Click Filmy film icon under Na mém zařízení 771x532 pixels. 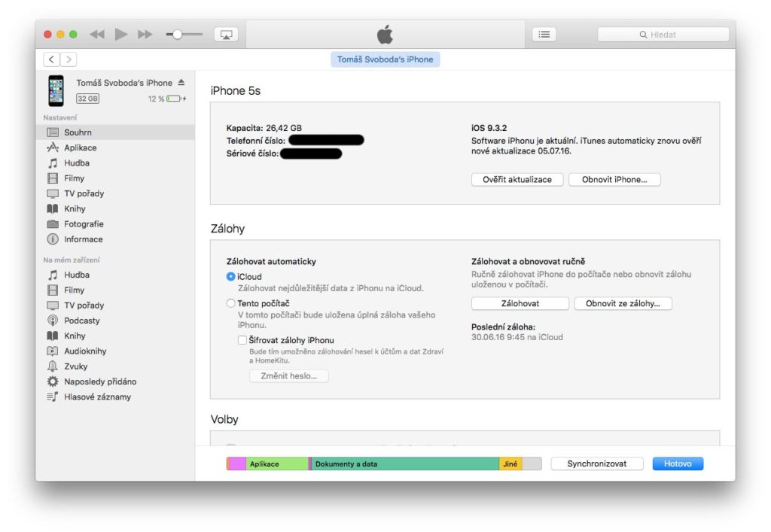pyautogui.click(x=53, y=290)
